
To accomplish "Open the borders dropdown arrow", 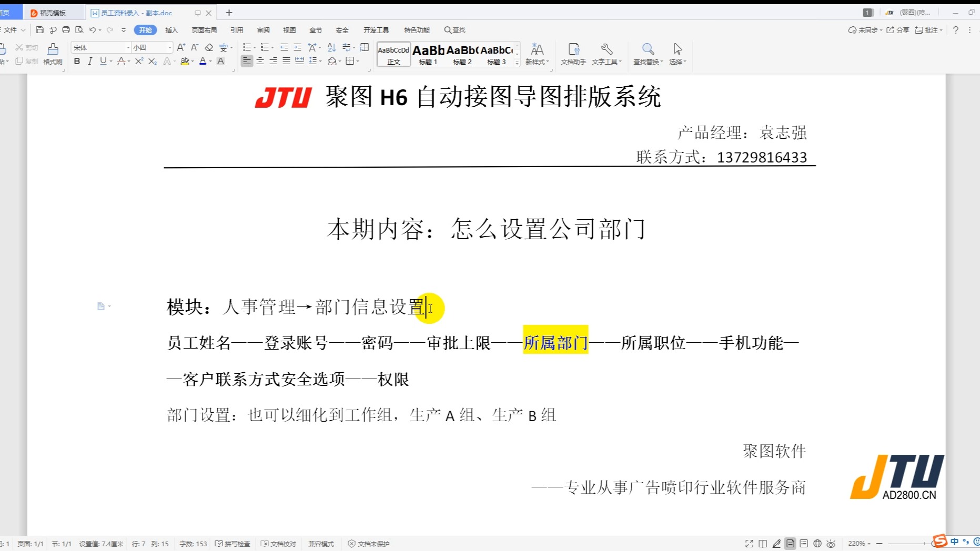I will [x=358, y=61].
